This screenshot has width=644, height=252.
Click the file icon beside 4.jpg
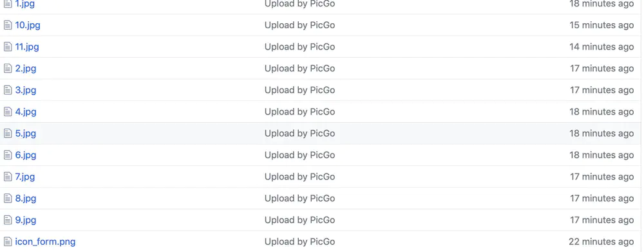[x=8, y=112]
